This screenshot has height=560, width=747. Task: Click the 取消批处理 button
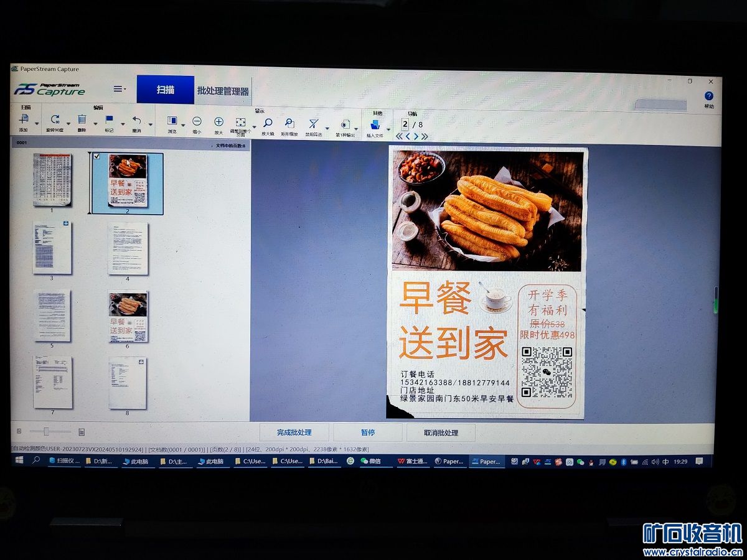[x=441, y=433]
